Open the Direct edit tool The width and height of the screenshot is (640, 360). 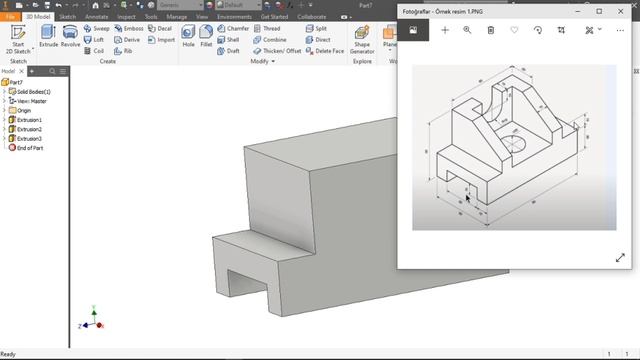[318, 40]
